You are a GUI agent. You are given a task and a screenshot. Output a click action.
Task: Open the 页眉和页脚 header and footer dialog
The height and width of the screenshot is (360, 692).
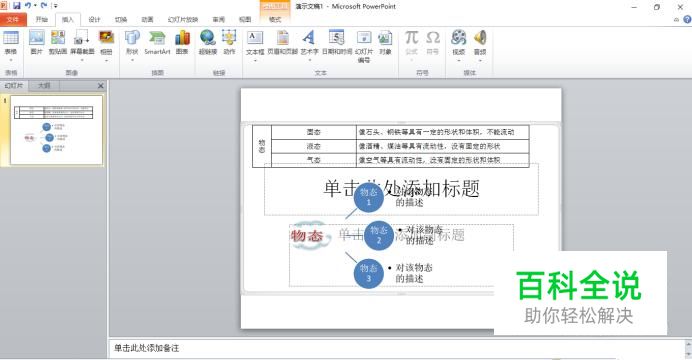(282, 43)
